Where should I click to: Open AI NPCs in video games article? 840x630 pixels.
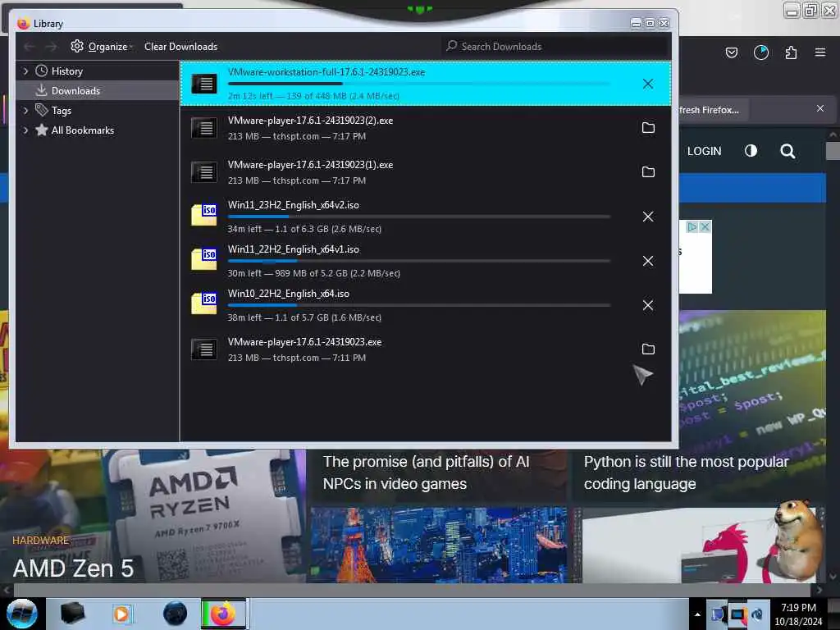[426, 472]
